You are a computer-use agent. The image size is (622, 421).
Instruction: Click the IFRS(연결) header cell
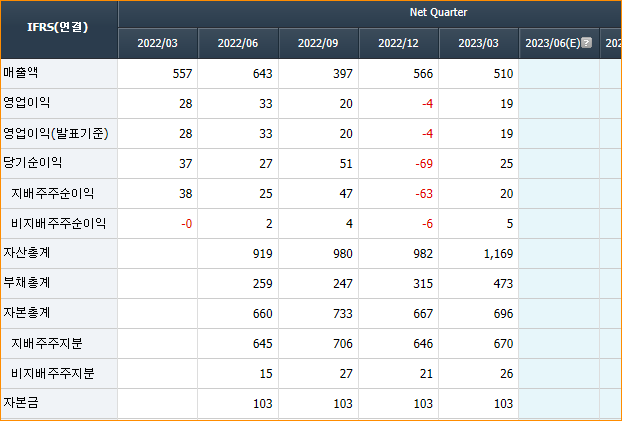58,27
